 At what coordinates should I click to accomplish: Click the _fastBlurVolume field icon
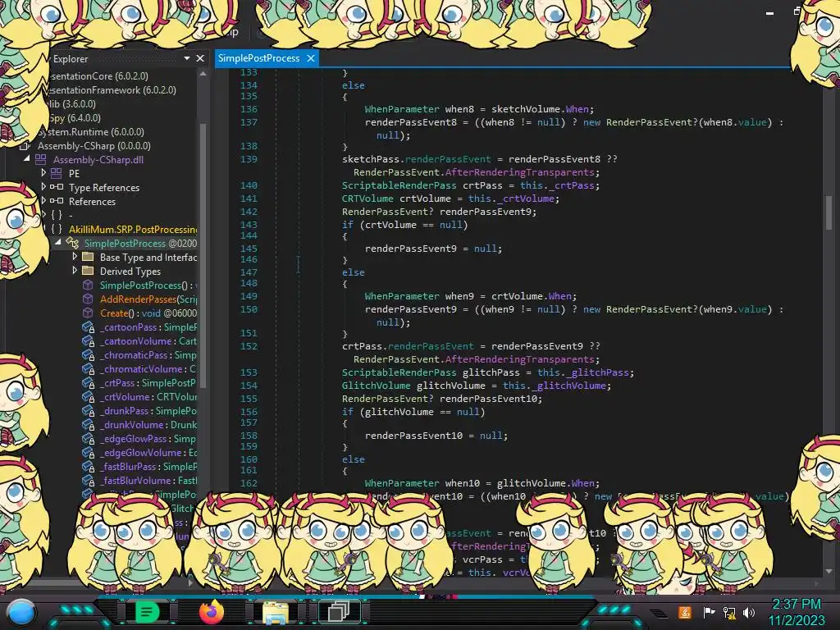(88, 480)
